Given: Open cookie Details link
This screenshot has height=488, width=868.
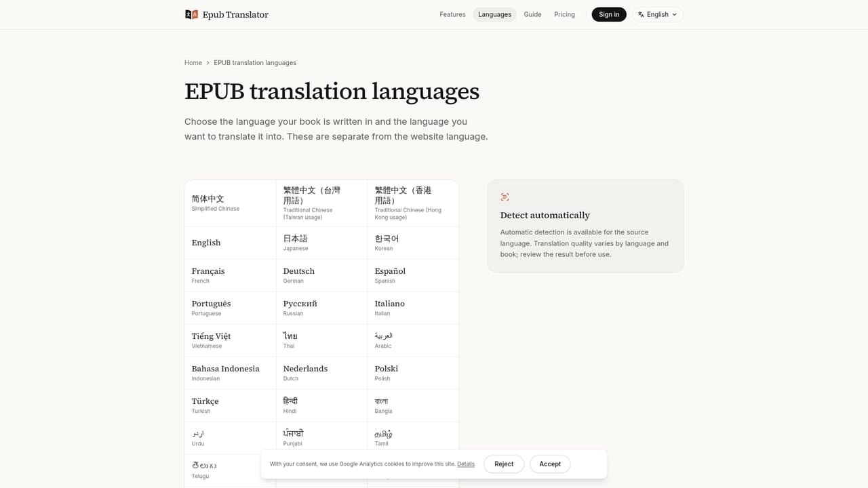Looking at the screenshot, I should click(x=466, y=464).
